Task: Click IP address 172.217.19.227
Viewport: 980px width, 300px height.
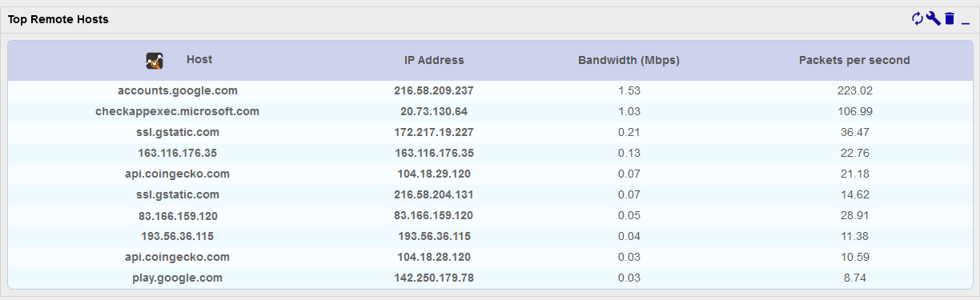Action: (x=434, y=132)
